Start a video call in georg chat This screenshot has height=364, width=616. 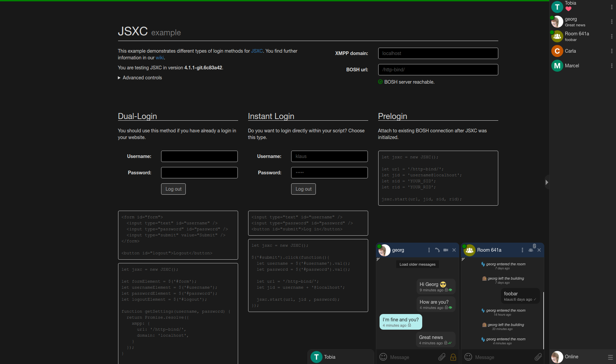point(446,250)
